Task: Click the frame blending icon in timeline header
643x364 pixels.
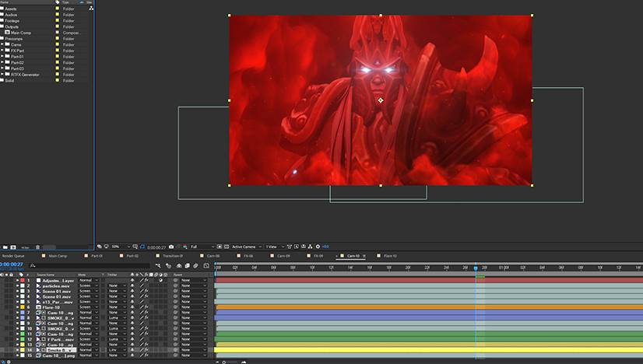Action: [x=187, y=266]
